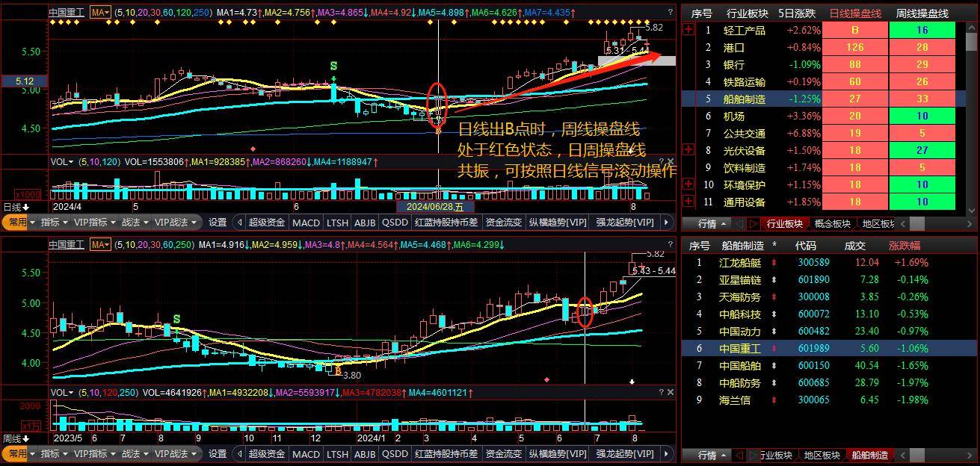Expand the 环境保护 row plus icon

point(688,184)
